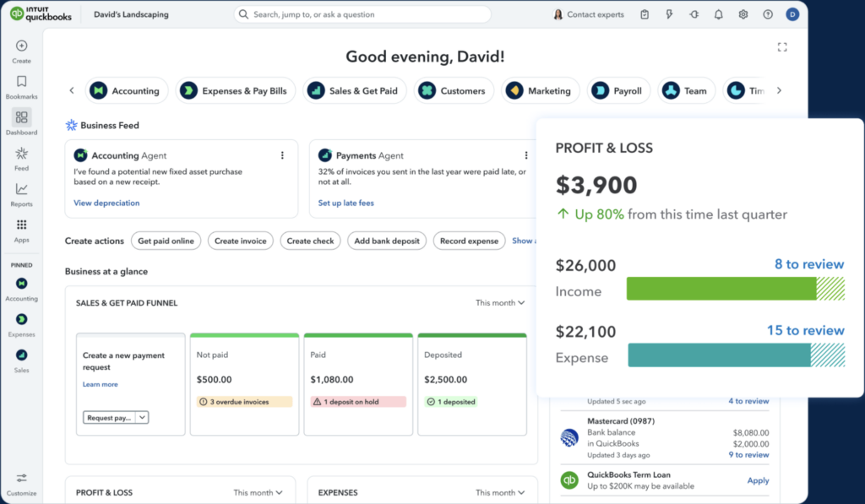Click the Show all link
Screen dimensions: 865x504
pos(524,241)
